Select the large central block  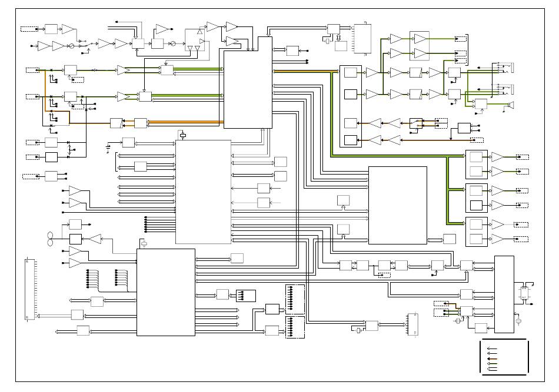pyautogui.click(x=203, y=192)
